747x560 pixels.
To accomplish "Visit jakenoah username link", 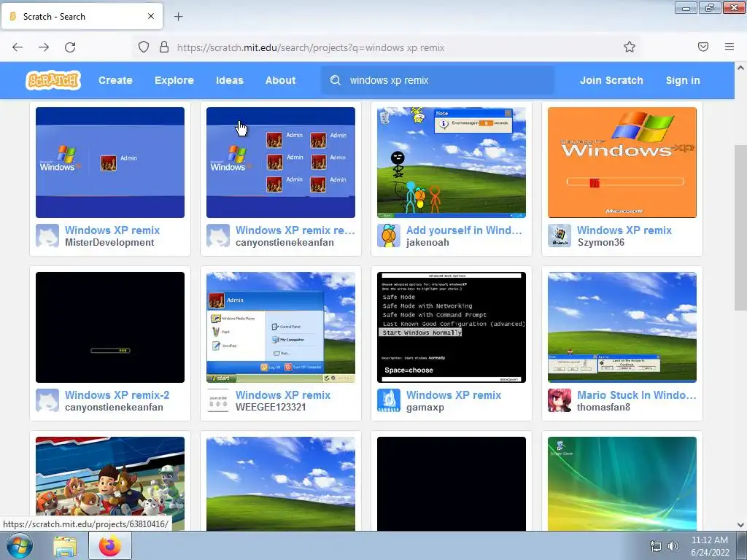I will click(427, 242).
